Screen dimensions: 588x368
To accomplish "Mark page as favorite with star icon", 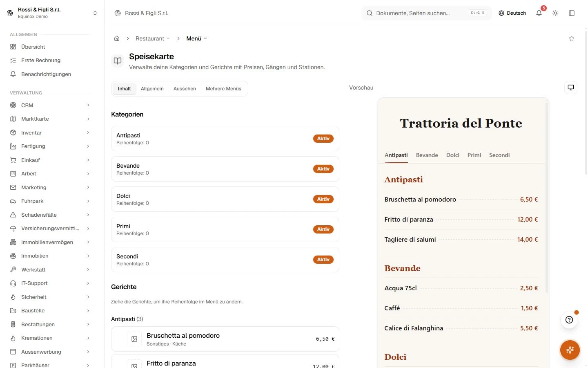I will point(572,38).
